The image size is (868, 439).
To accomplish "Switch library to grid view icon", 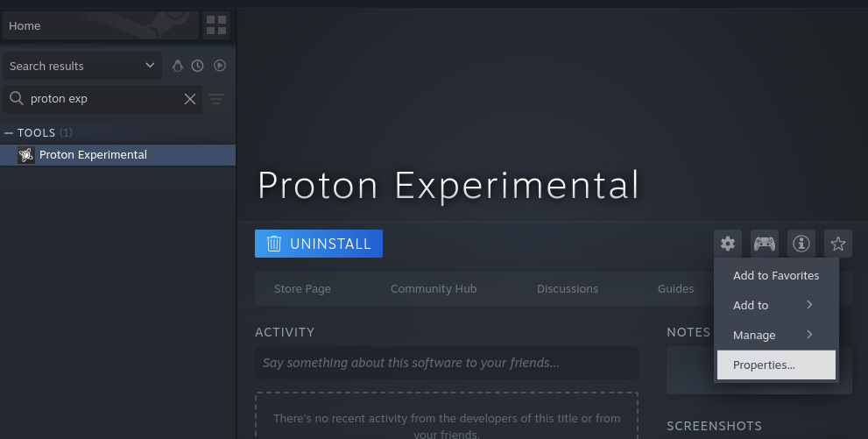I will coord(215,25).
